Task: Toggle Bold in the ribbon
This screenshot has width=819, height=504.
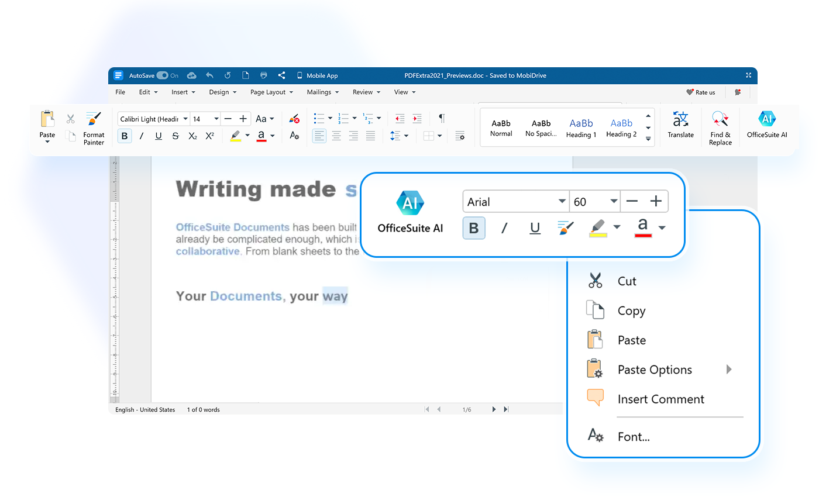Action: (x=124, y=136)
